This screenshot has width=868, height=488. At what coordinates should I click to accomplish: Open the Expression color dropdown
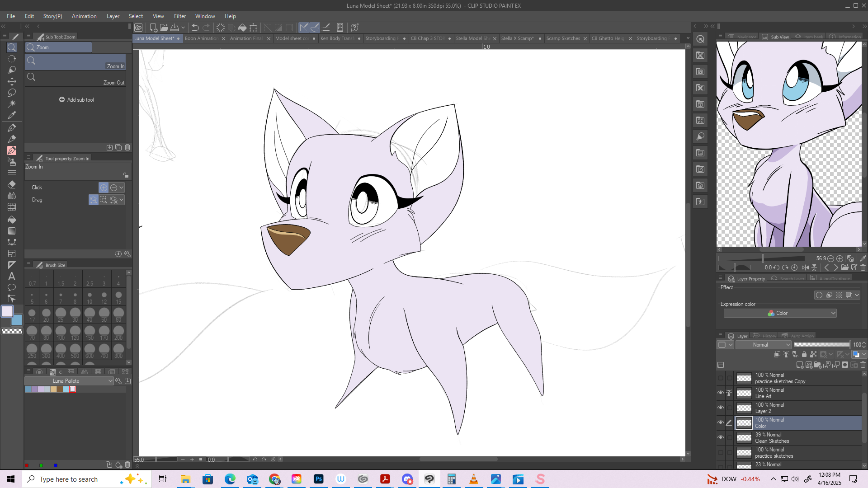click(780, 313)
